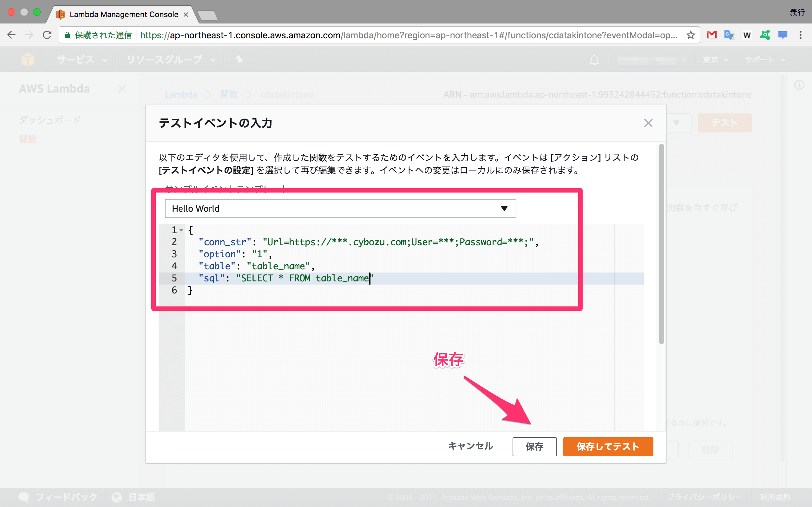Close the test event dialog with X
The width and height of the screenshot is (812, 507).
(648, 123)
